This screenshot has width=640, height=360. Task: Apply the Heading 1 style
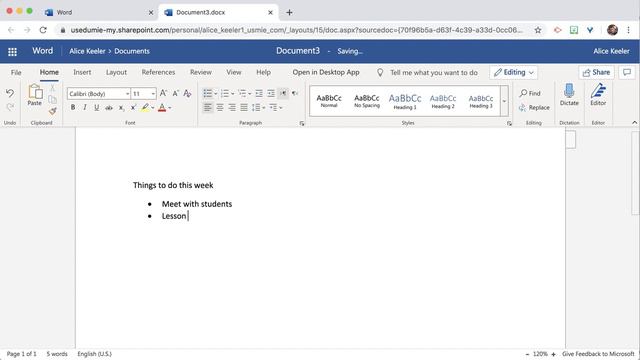[405, 101]
